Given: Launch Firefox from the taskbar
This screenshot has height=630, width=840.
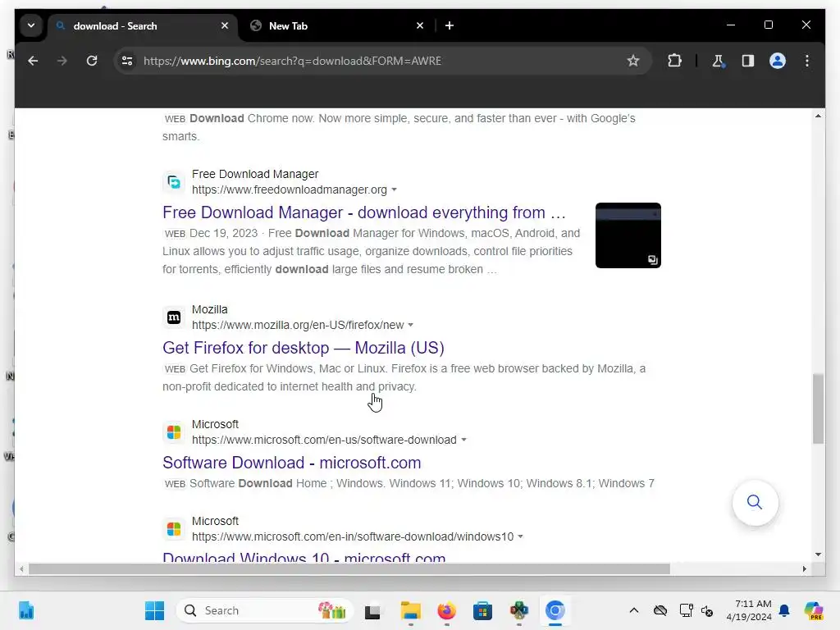Looking at the screenshot, I should pos(446,610).
